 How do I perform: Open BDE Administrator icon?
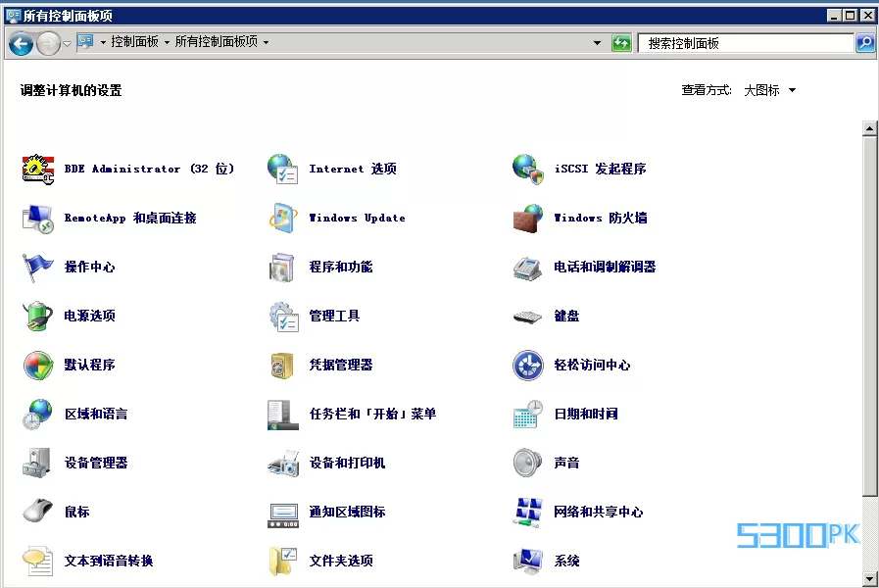[x=38, y=169]
